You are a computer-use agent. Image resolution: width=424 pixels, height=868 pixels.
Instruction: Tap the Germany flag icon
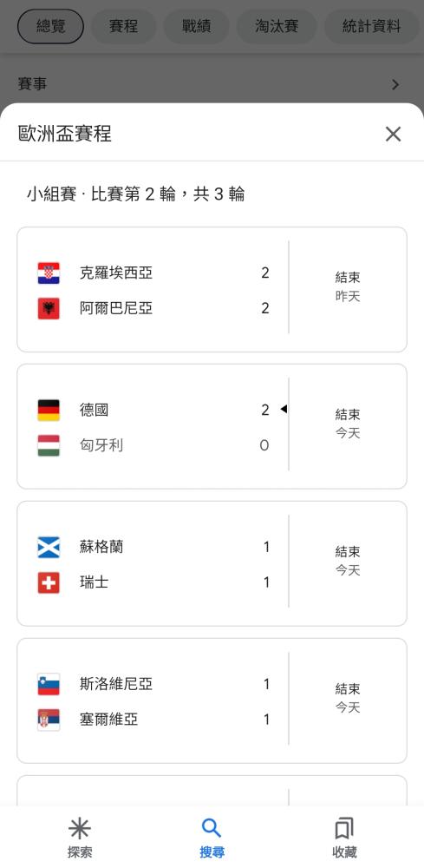[49, 411]
